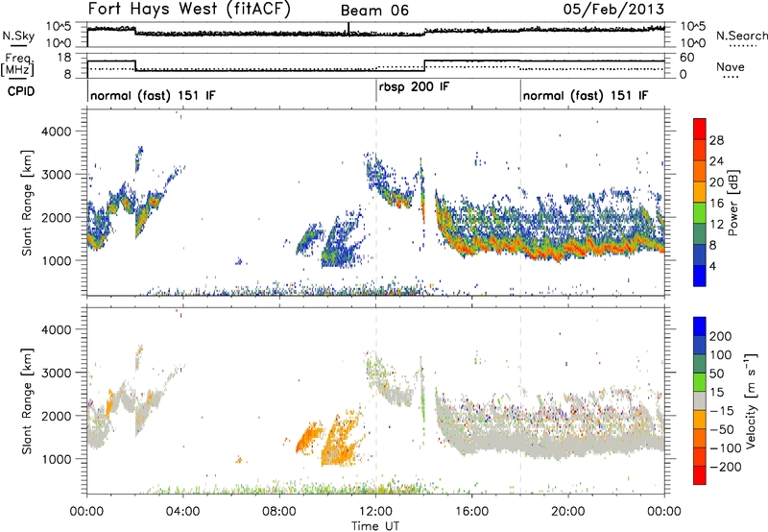The height and width of the screenshot is (532, 768).
Task: Click the 'Slant Range [km]' label of velocity panel
Action: point(27,400)
